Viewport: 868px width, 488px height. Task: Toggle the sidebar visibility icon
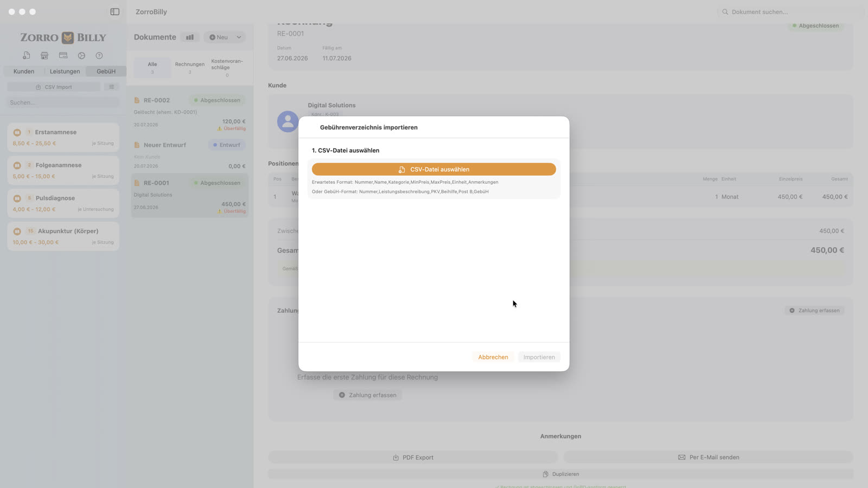click(114, 11)
